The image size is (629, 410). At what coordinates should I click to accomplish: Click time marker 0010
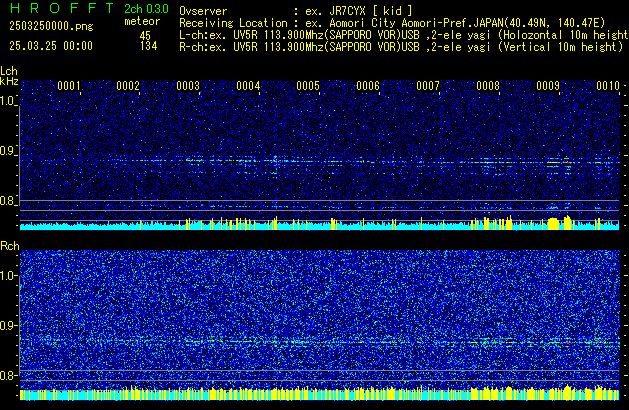[608, 86]
